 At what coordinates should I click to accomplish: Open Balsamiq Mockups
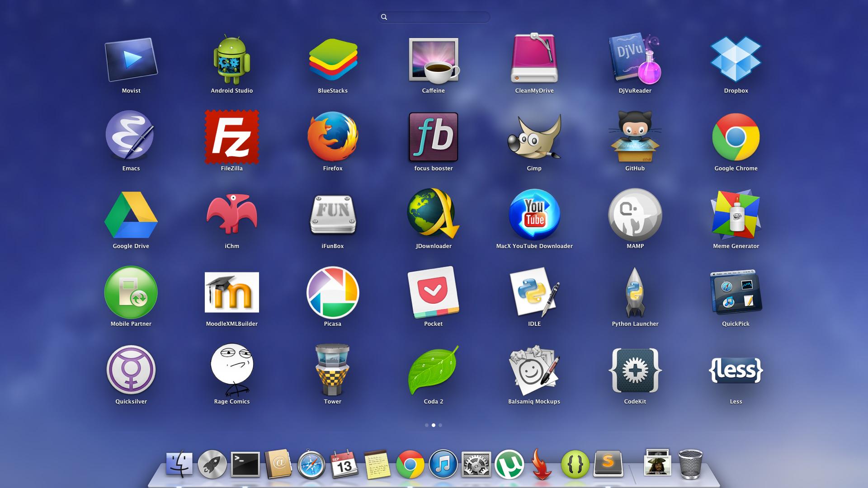(x=534, y=370)
